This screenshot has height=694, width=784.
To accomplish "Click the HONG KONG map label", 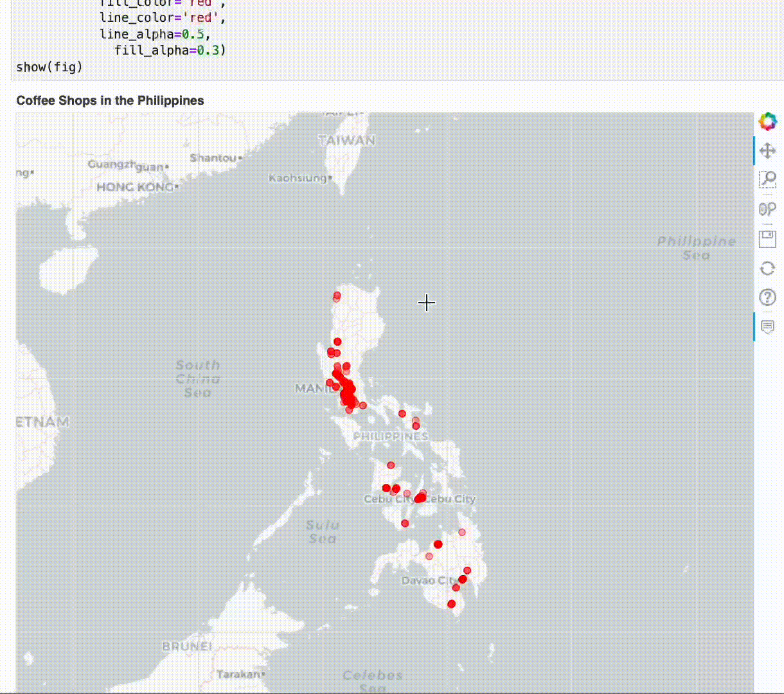I will click(x=136, y=187).
